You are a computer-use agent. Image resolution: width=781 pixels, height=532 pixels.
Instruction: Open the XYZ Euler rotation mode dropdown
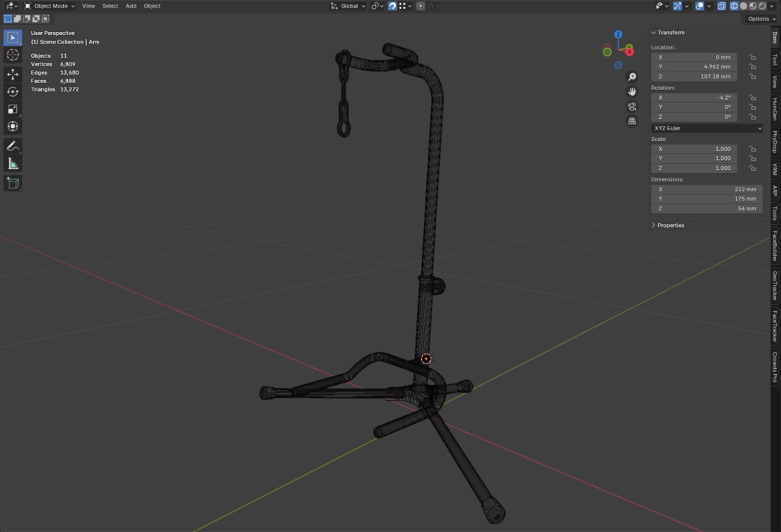707,128
